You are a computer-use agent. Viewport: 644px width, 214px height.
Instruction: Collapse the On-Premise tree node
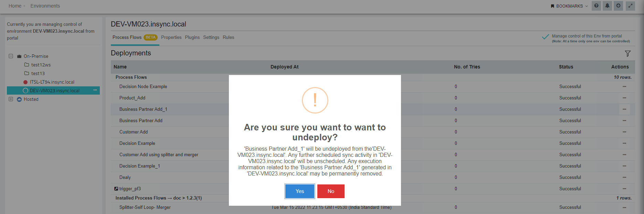click(11, 56)
